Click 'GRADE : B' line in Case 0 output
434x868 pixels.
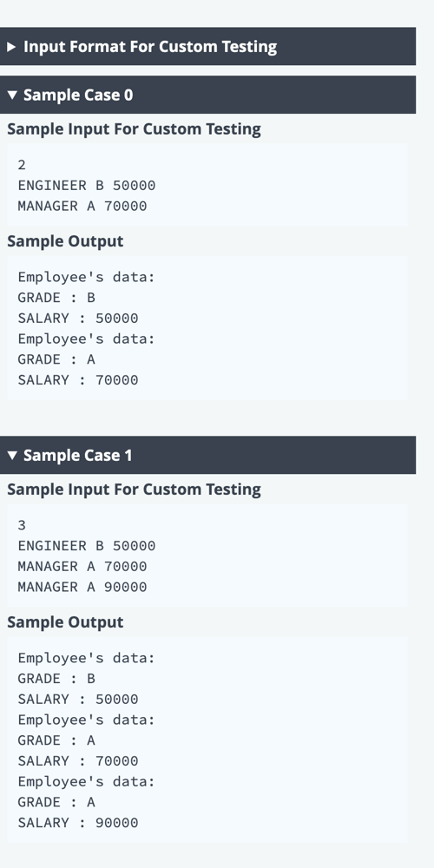[56, 297]
